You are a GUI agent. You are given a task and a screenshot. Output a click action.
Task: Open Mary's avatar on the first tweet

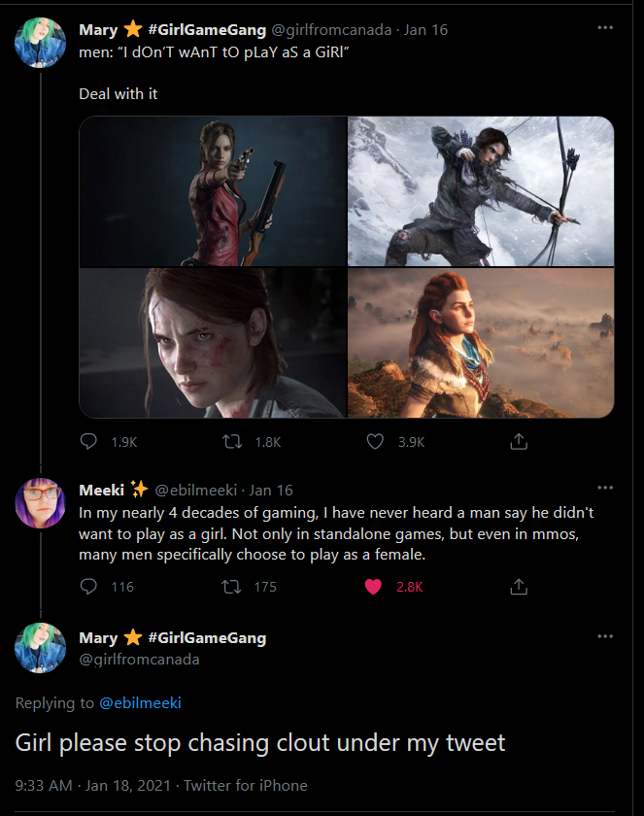click(40, 43)
